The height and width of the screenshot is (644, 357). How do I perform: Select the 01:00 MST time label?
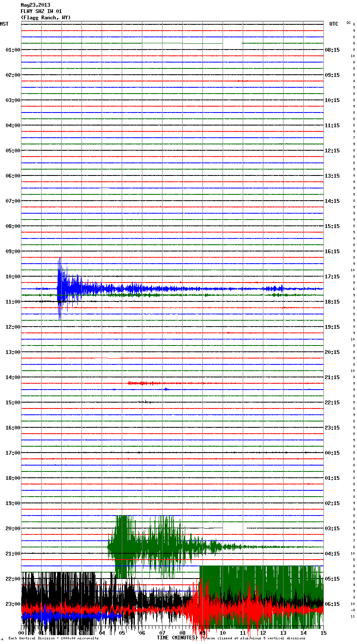point(13,50)
